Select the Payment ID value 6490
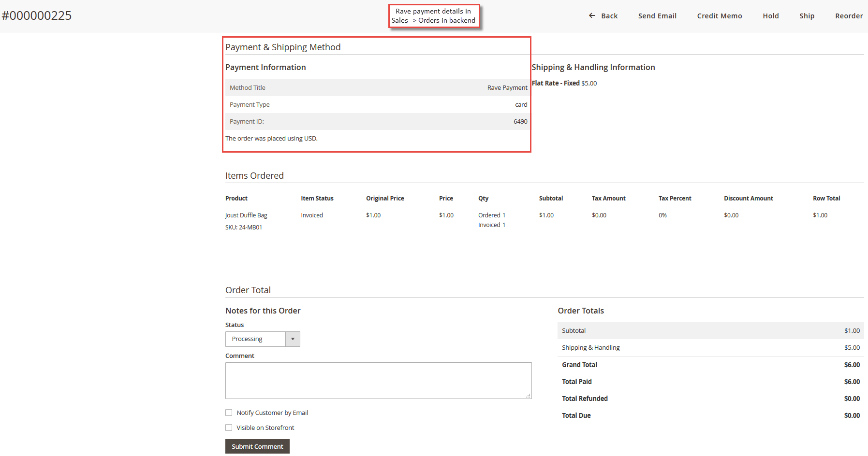Image resolution: width=868 pixels, height=456 pixels. tap(520, 121)
